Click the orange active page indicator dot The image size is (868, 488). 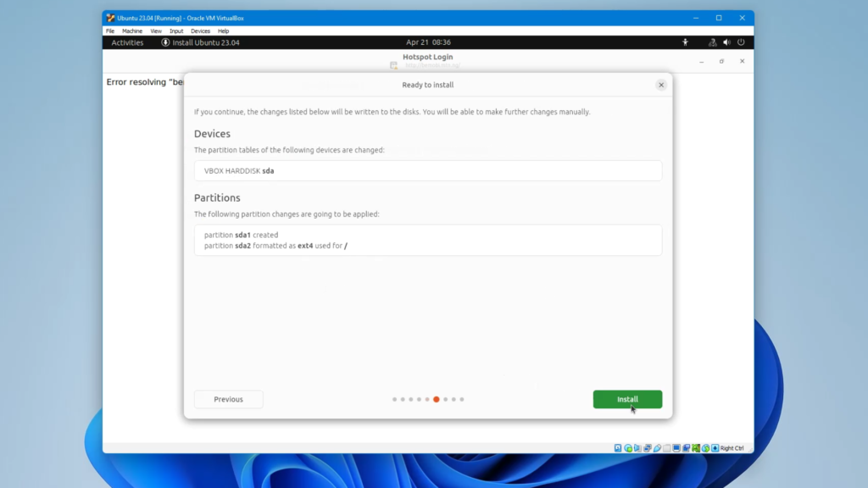coord(437,400)
